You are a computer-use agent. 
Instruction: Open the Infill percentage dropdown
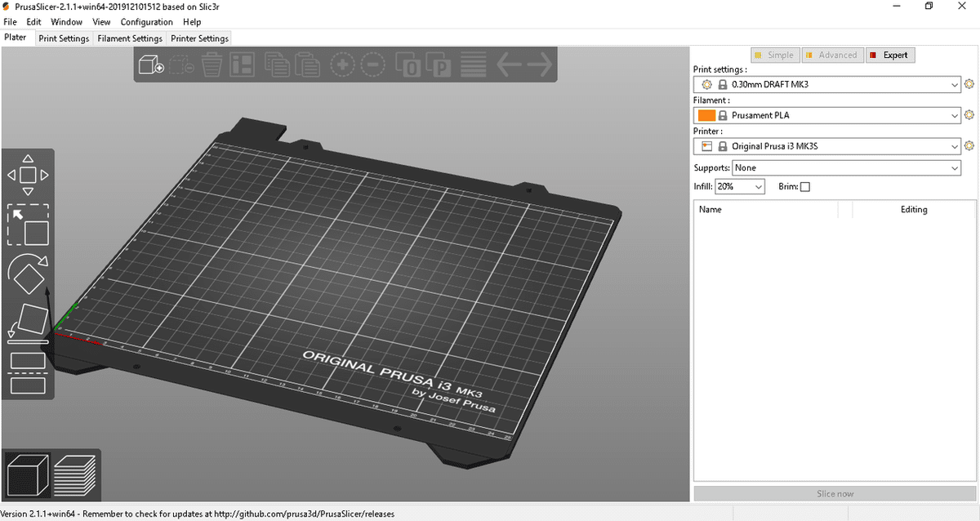(740, 187)
